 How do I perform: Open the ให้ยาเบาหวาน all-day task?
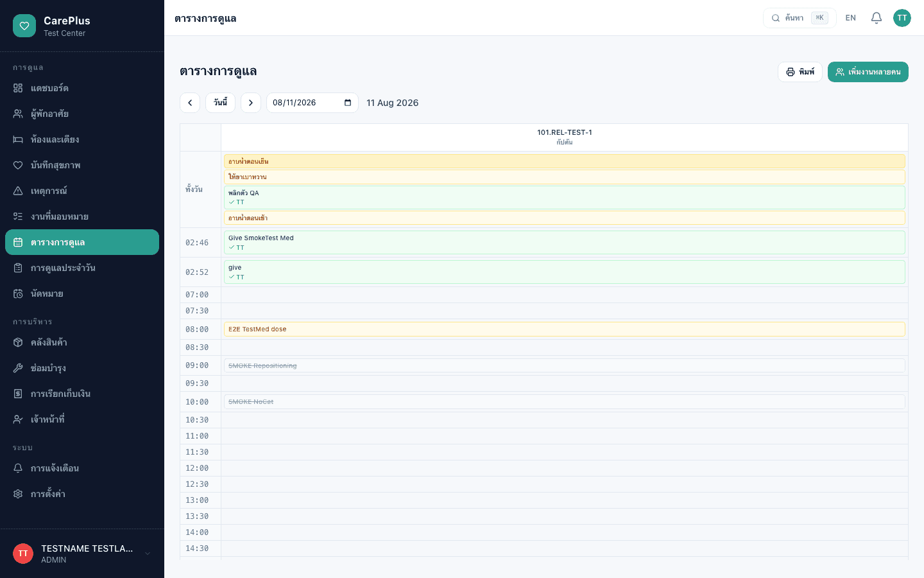click(565, 177)
